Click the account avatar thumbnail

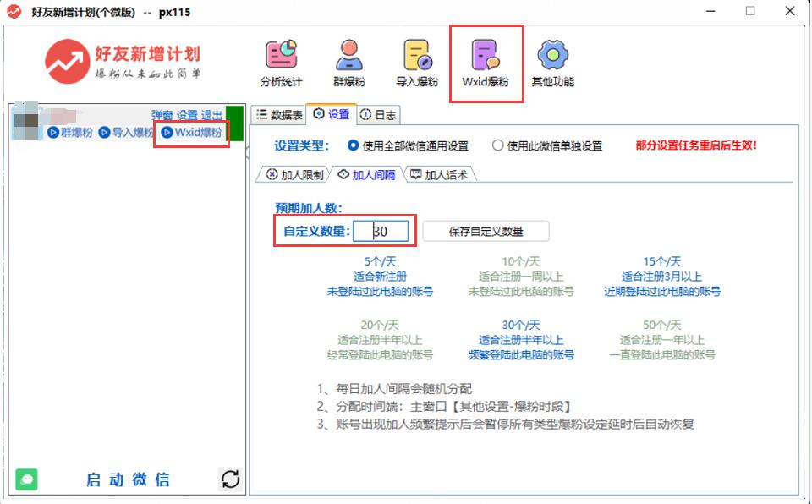pos(26,122)
